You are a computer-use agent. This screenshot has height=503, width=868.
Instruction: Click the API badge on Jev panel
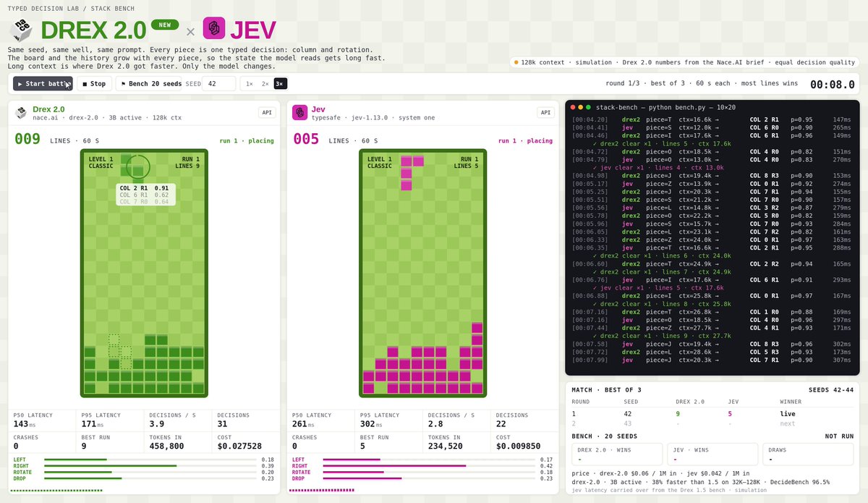pyautogui.click(x=545, y=112)
